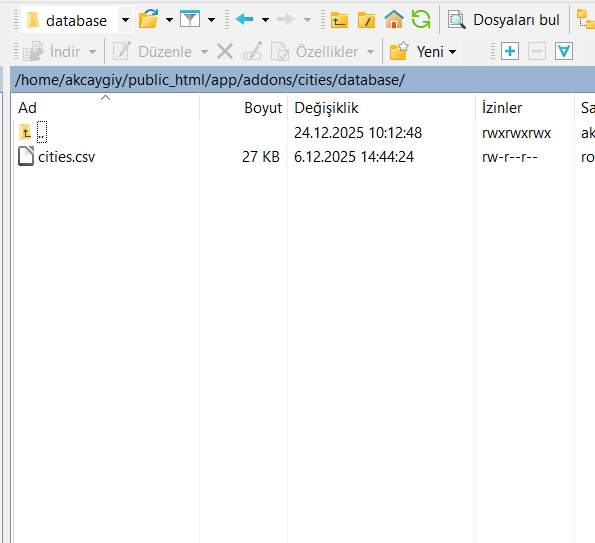This screenshot has height=543, width=595.
Task: Click the invert selection triangle icon
Action: pyautogui.click(x=564, y=51)
